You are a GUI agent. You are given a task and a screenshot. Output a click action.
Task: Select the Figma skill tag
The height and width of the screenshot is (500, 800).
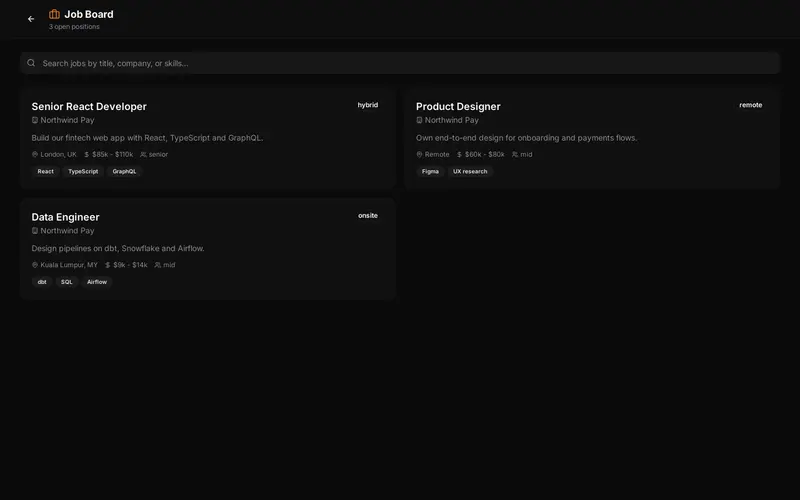pyautogui.click(x=430, y=171)
